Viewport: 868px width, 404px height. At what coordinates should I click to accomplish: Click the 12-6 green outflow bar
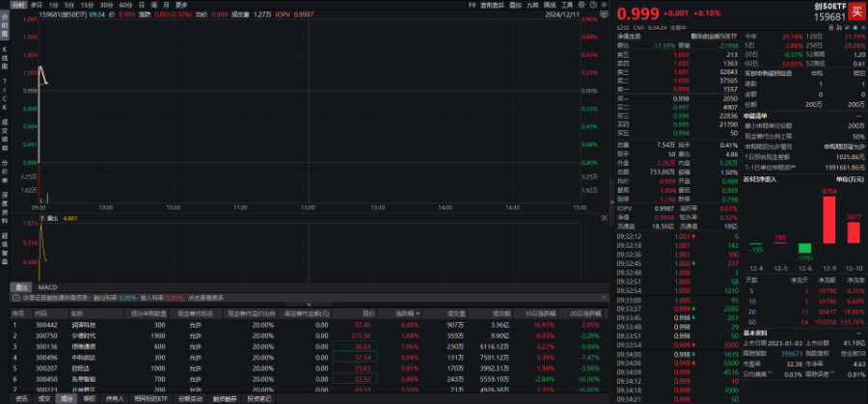(x=805, y=249)
